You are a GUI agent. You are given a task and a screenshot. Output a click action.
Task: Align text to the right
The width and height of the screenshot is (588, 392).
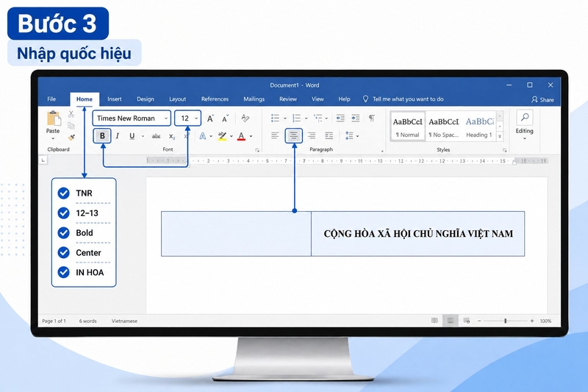311,135
